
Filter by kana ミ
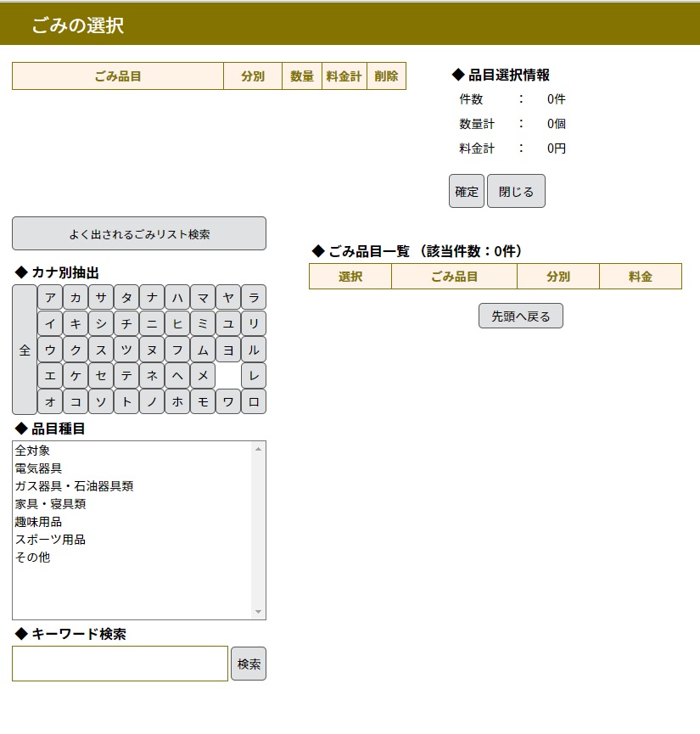tap(203, 323)
